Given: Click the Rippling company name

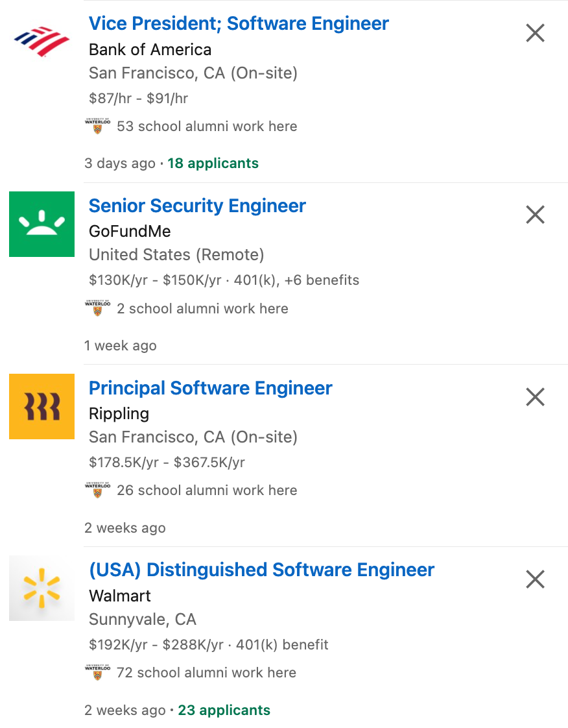Looking at the screenshot, I should (119, 414).
